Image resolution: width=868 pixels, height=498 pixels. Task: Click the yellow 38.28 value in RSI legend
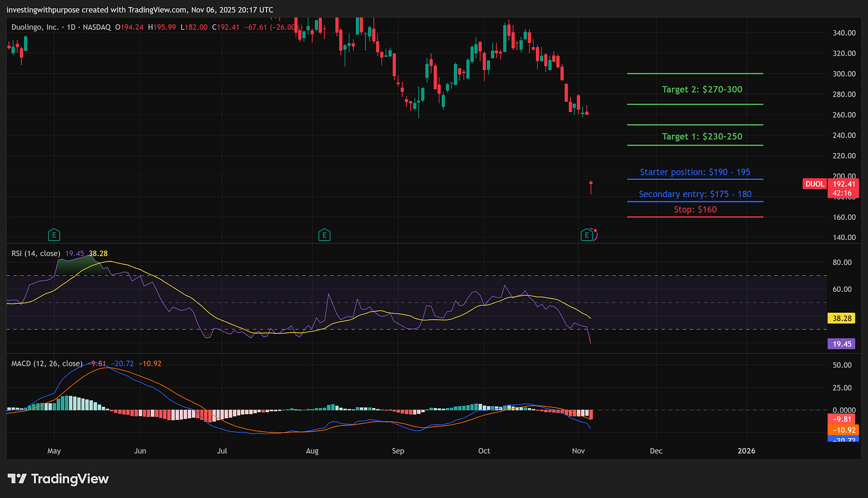pos(98,254)
